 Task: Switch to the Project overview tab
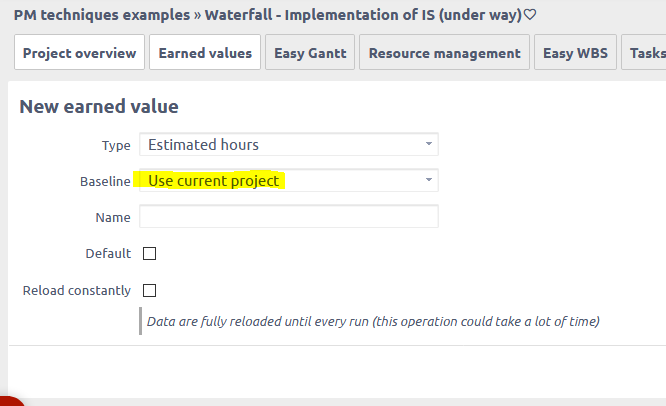click(x=79, y=53)
